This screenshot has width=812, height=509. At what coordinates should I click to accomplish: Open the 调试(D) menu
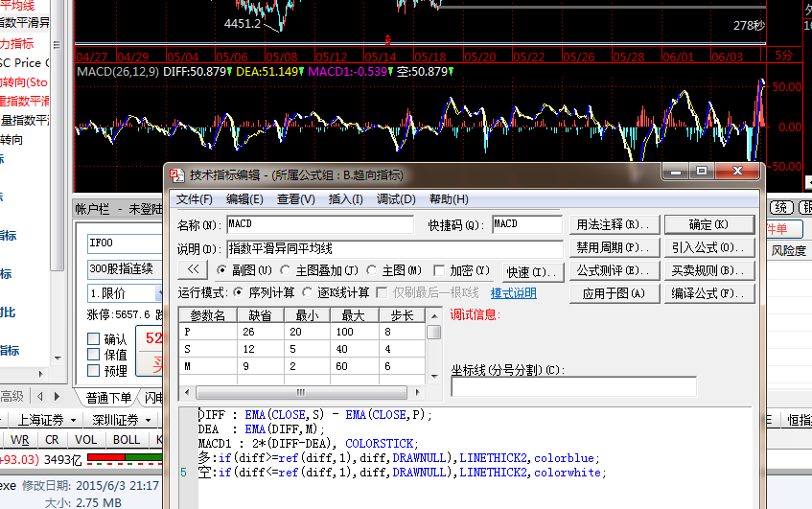coord(396,199)
